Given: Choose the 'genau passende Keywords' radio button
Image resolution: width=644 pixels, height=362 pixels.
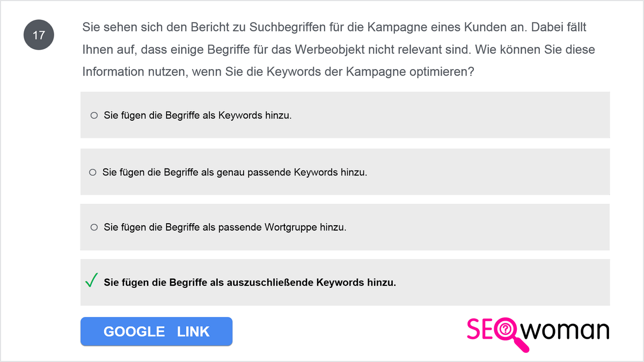Looking at the screenshot, I should pos(92,172).
